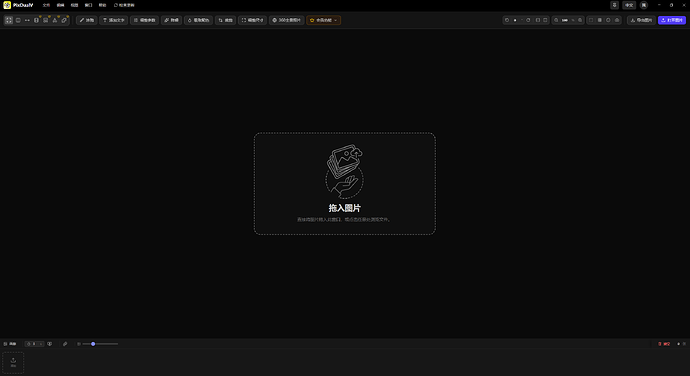
Task: Switch language via the 中文 button
Action: point(629,5)
